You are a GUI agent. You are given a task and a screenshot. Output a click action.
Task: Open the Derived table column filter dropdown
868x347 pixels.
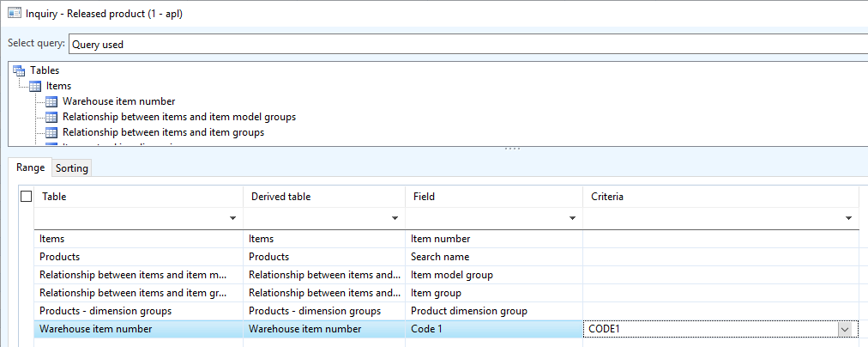(x=395, y=218)
